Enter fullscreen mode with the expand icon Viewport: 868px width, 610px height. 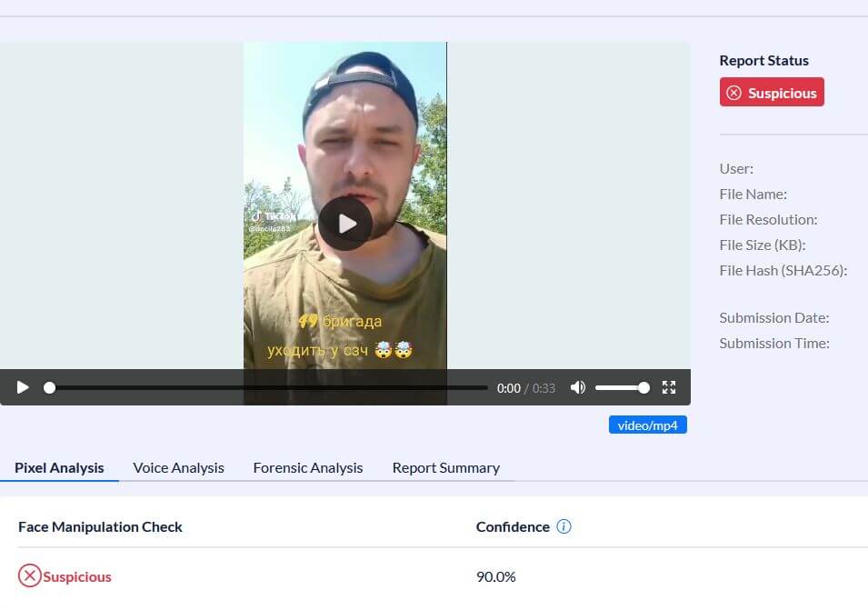669,387
